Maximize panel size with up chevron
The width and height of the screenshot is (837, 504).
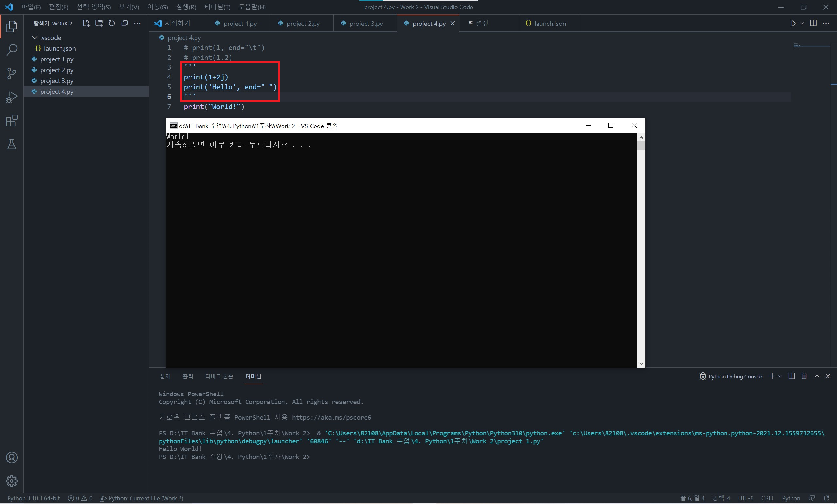(x=817, y=376)
